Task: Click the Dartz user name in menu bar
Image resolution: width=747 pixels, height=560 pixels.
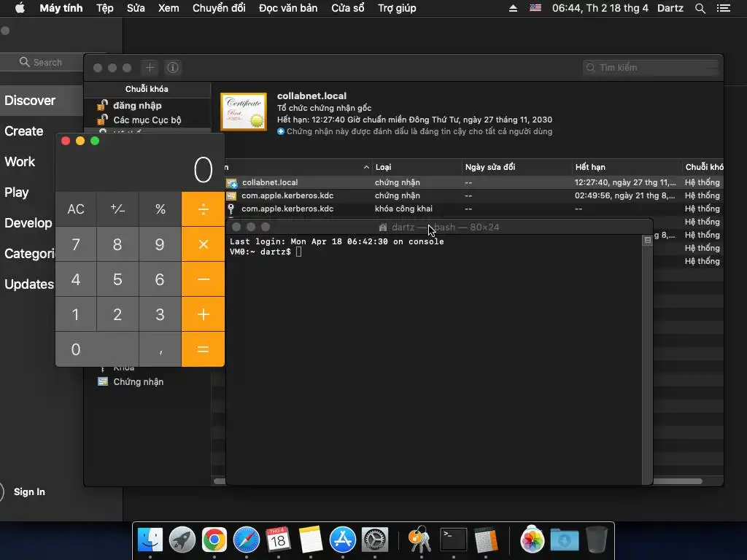Action: coord(670,8)
